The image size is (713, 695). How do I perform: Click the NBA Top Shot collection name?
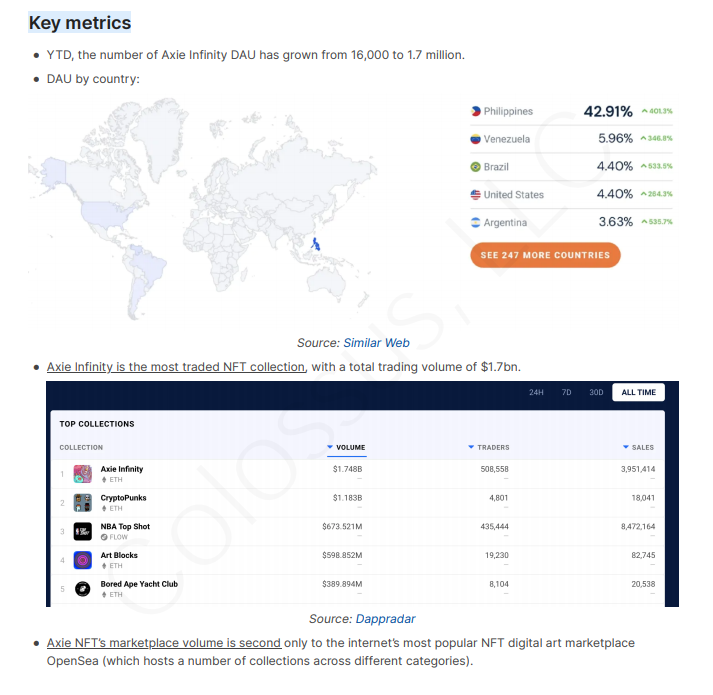tap(125, 526)
